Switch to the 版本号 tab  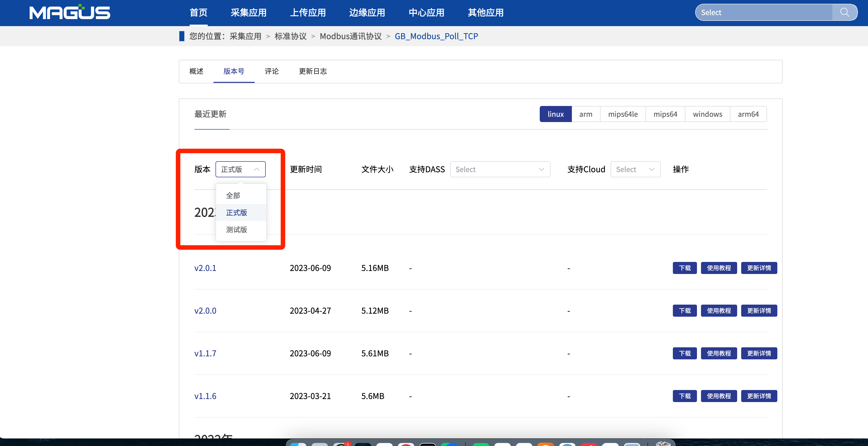click(234, 71)
